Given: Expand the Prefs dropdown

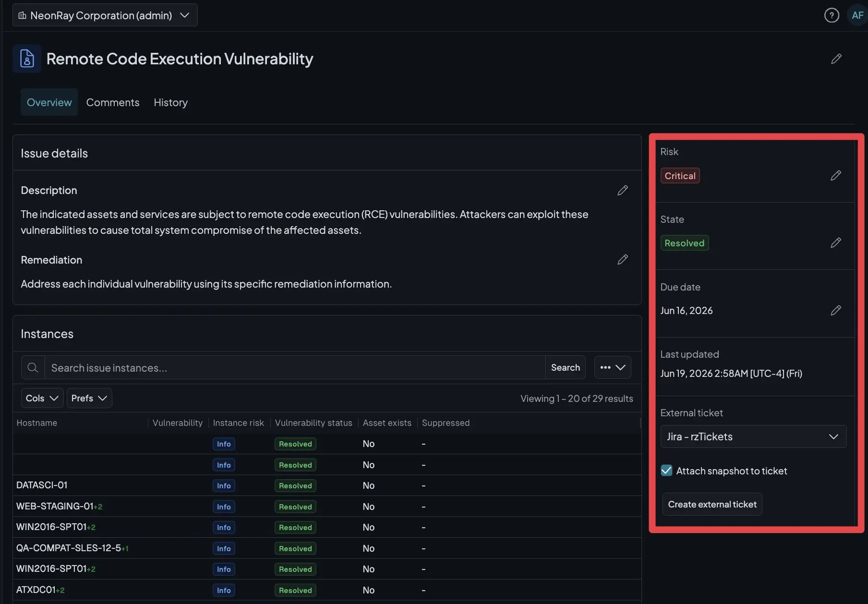Looking at the screenshot, I should (89, 398).
